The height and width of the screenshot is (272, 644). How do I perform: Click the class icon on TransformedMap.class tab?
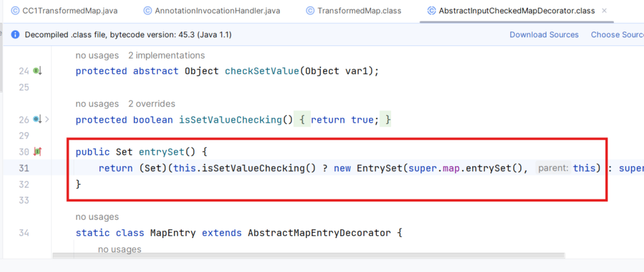pyautogui.click(x=310, y=11)
